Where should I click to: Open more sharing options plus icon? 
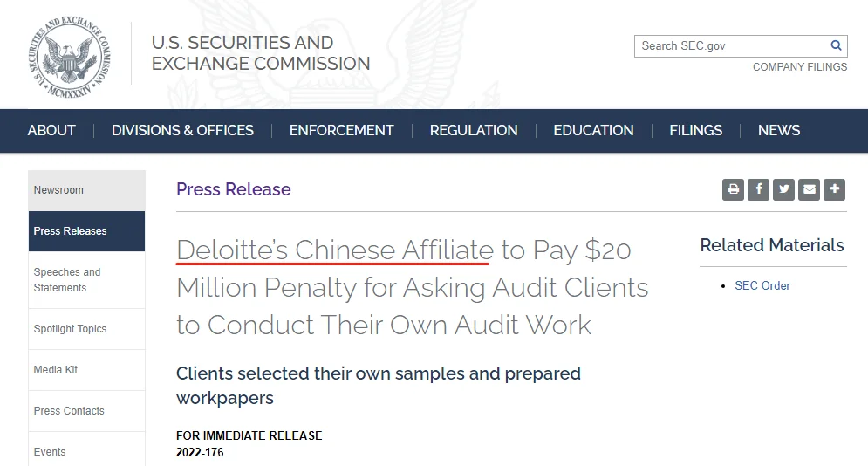[x=834, y=189]
